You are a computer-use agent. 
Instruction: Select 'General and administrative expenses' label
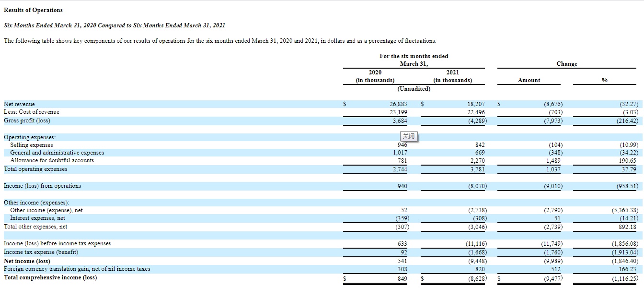coord(57,153)
